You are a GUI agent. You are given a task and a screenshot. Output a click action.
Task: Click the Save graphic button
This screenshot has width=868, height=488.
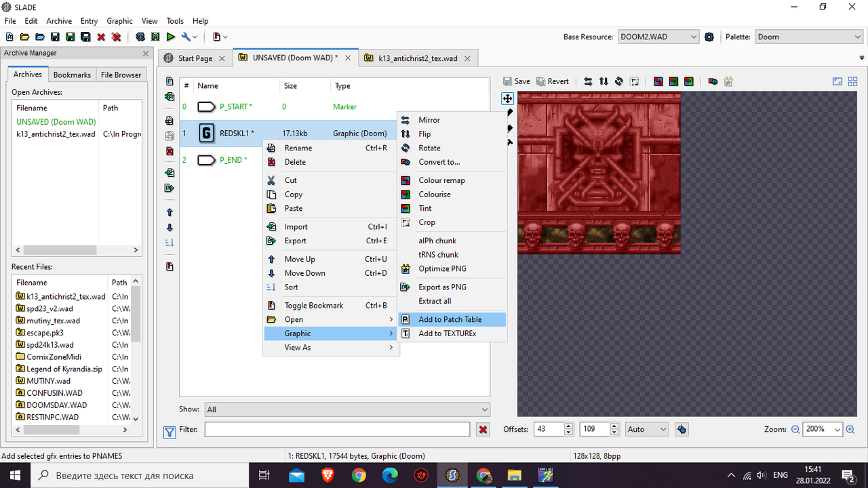517,81
